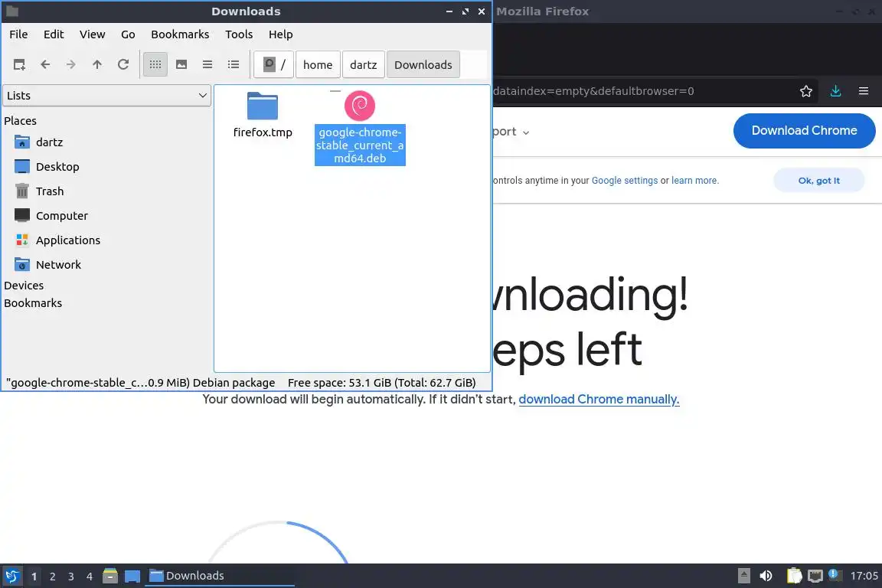Viewport: 882px width, 588px height.
Task: Switch to thumbnail view mode
Action: (181, 65)
